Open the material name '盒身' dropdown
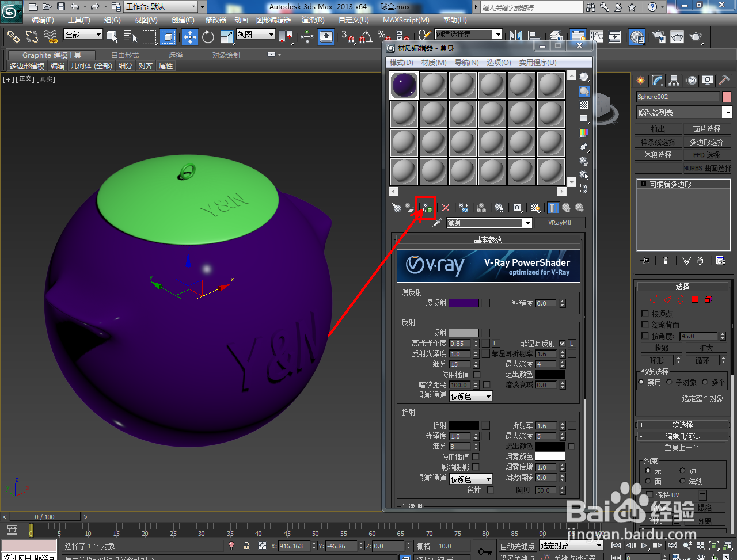Image resolution: width=737 pixels, height=560 pixels. click(529, 223)
